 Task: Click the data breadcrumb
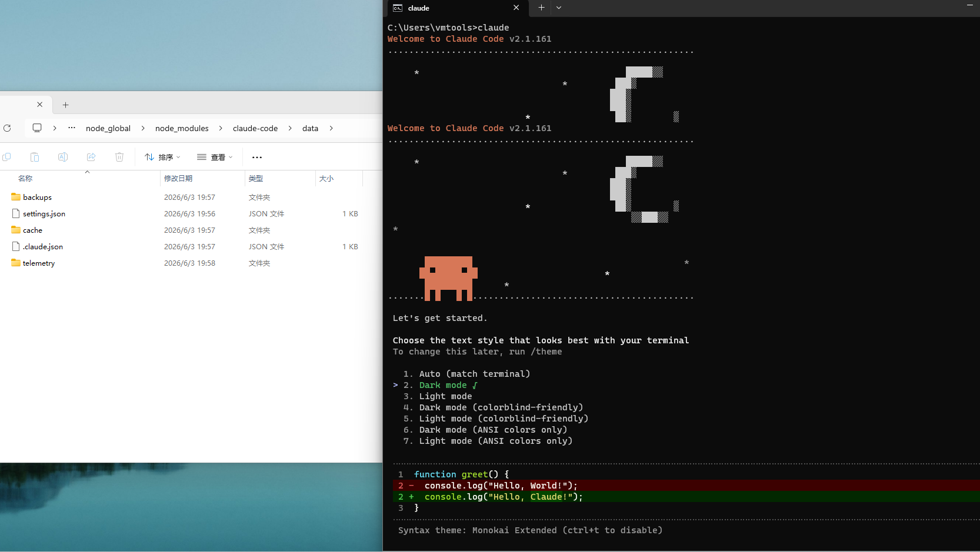pos(310,128)
